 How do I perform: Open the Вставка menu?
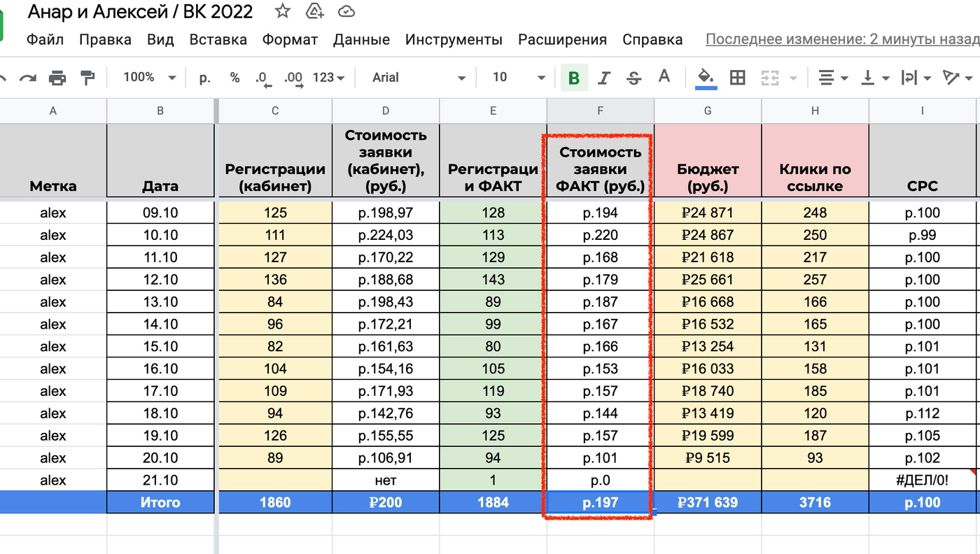pos(218,40)
